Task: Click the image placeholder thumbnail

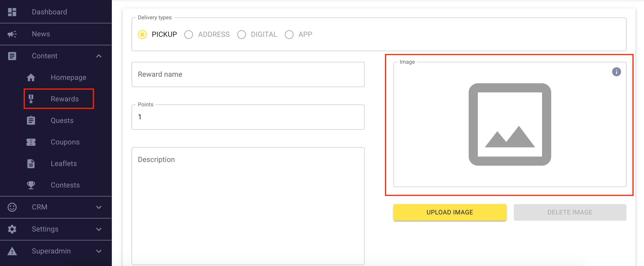Action: 509,124
